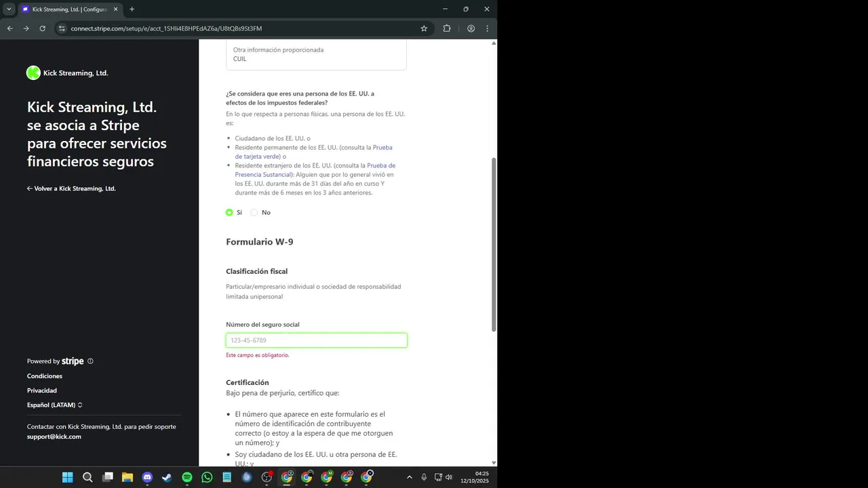This screenshot has height=488, width=868.
Task: Select the Kick Streaming, Ltd. browser tab
Action: [x=70, y=9]
